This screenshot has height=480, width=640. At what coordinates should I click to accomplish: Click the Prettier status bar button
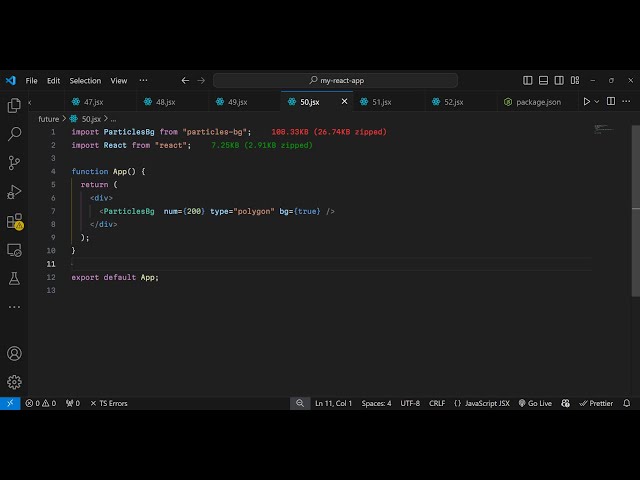(x=596, y=403)
